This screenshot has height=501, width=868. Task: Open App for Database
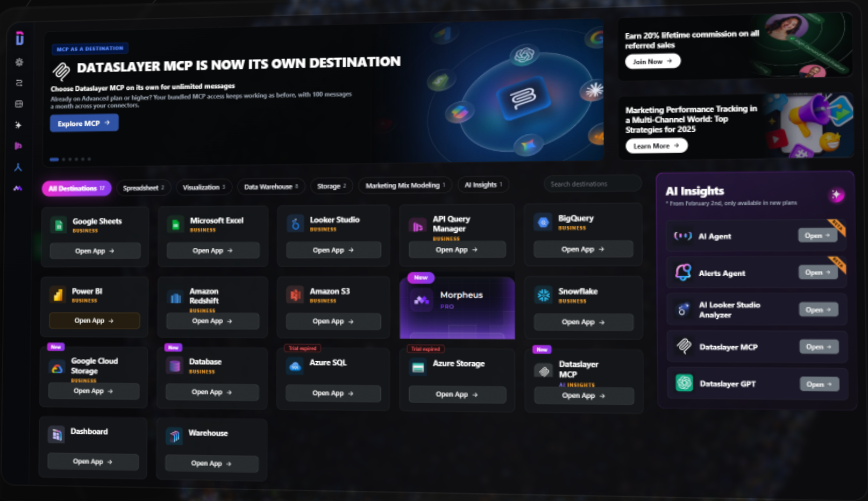tap(212, 392)
